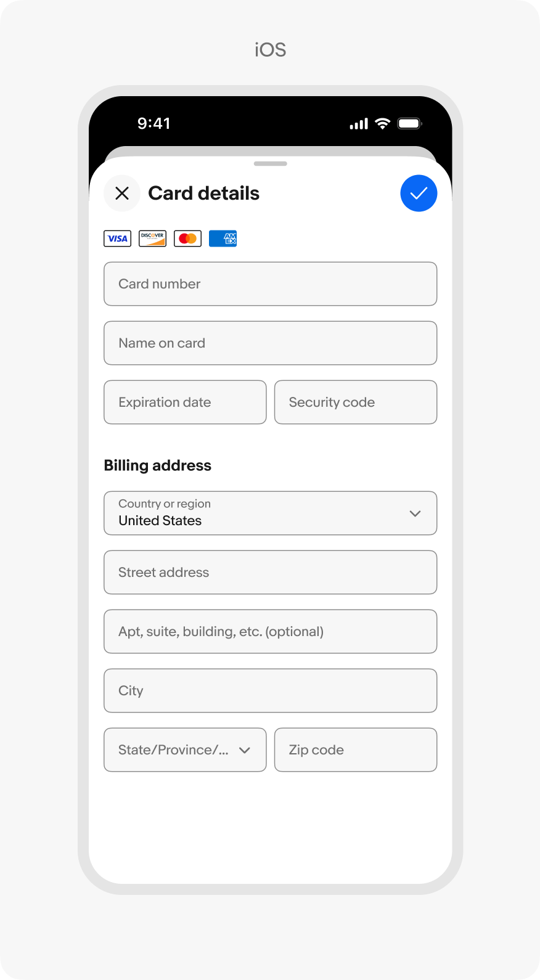Confirm card details with the blue checkmark

click(419, 194)
